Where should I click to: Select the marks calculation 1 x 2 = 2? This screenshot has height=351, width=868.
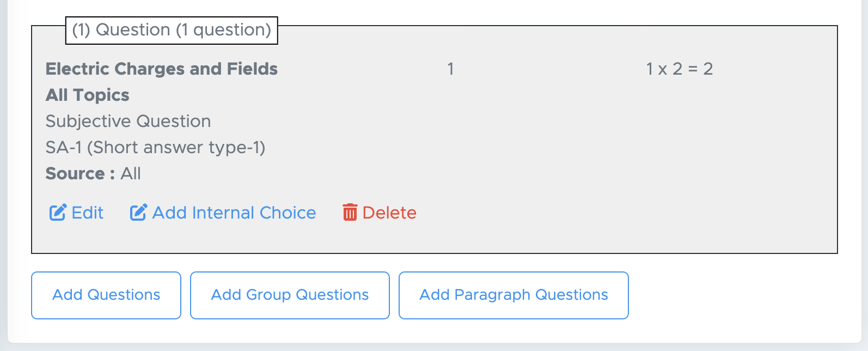tap(679, 69)
